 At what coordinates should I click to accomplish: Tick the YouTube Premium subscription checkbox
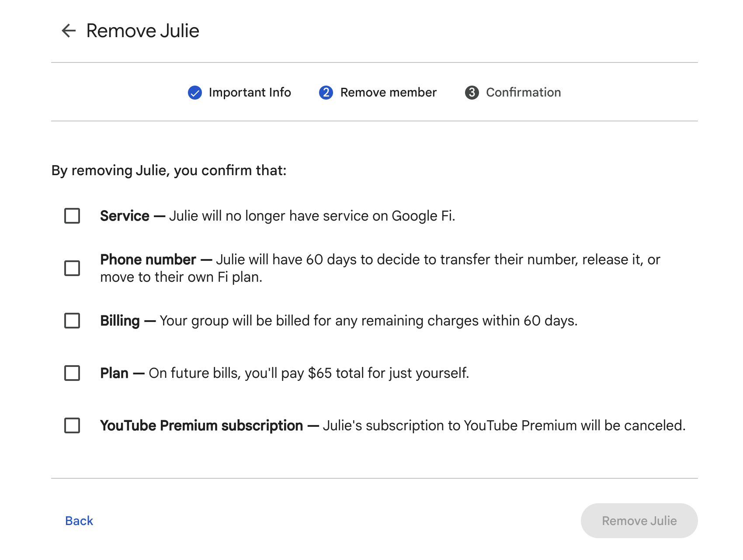coord(72,425)
